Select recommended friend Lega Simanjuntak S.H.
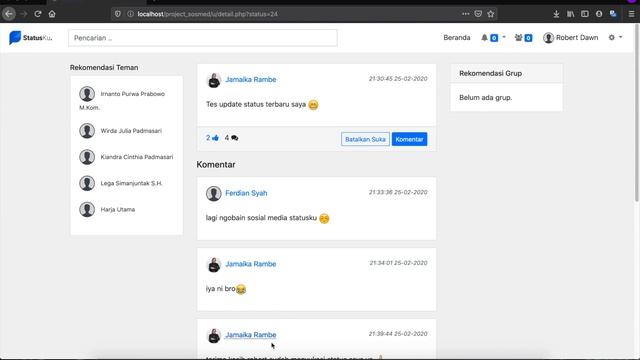Image resolution: width=640 pixels, height=360 pixels. [x=131, y=183]
